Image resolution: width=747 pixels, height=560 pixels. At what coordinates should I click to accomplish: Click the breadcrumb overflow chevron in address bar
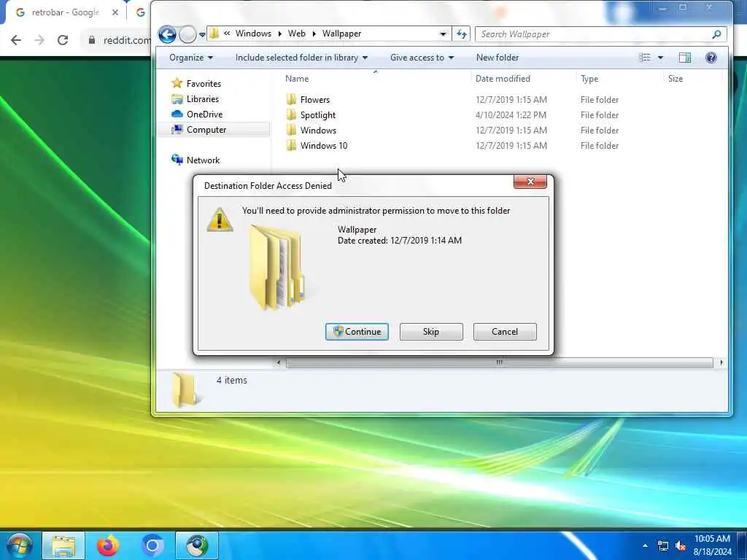(227, 34)
